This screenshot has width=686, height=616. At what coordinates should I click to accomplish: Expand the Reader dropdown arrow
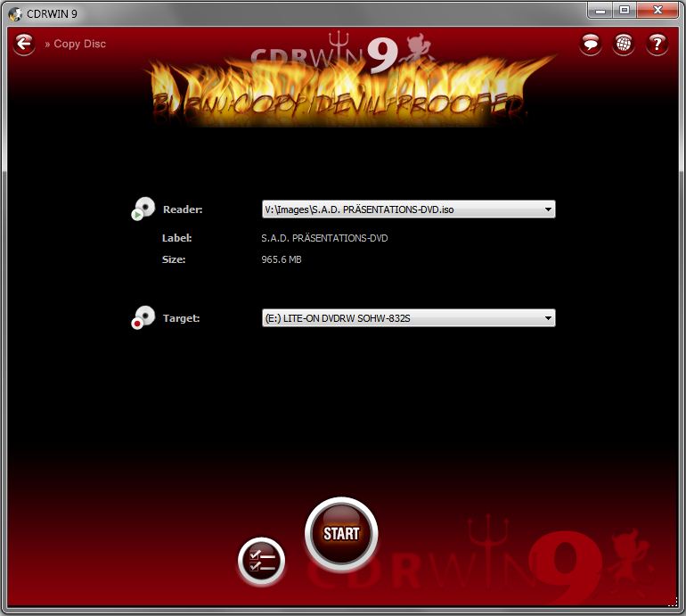pyautogui.click(x=547, y=210)
